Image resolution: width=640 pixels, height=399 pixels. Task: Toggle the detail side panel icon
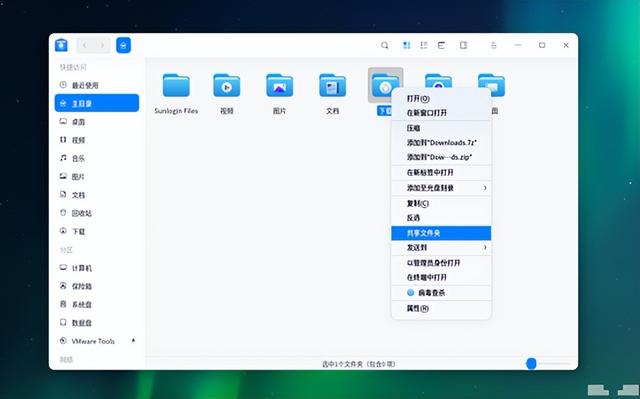(463, 45)
